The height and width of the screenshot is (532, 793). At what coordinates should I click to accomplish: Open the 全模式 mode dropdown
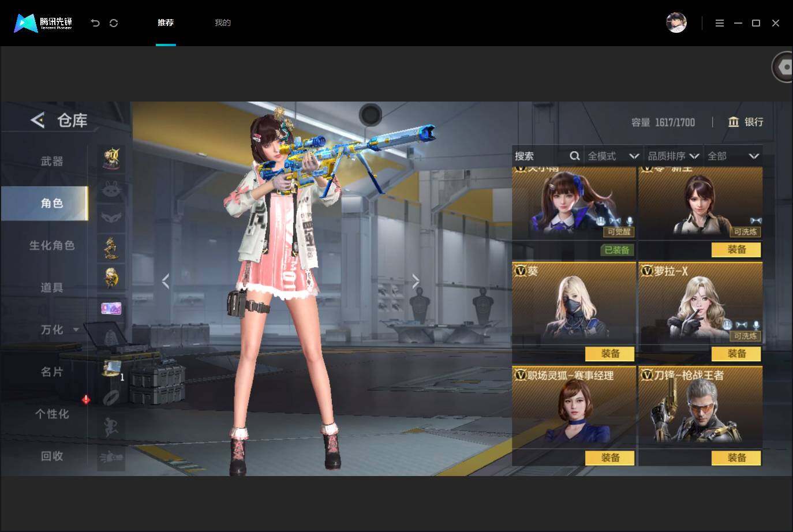[x=614, y=156]
